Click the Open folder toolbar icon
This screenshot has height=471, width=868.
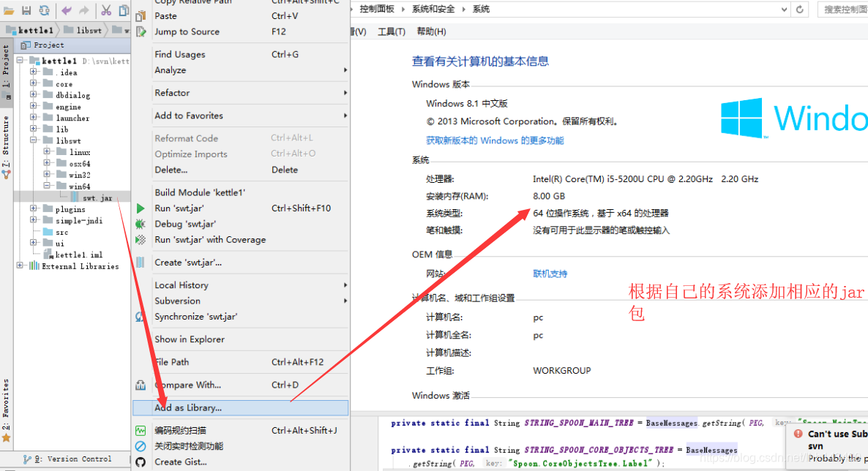click(8, 10)
